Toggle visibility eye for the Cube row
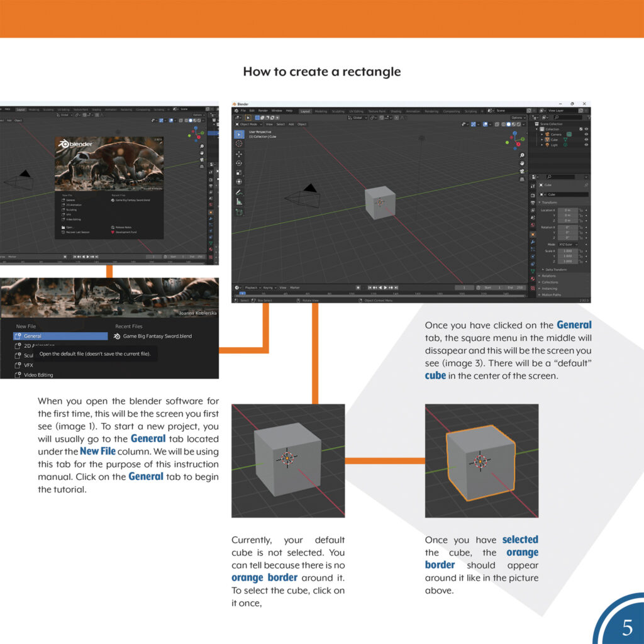The height and width of the screenshot is (644, 644). 586,140
